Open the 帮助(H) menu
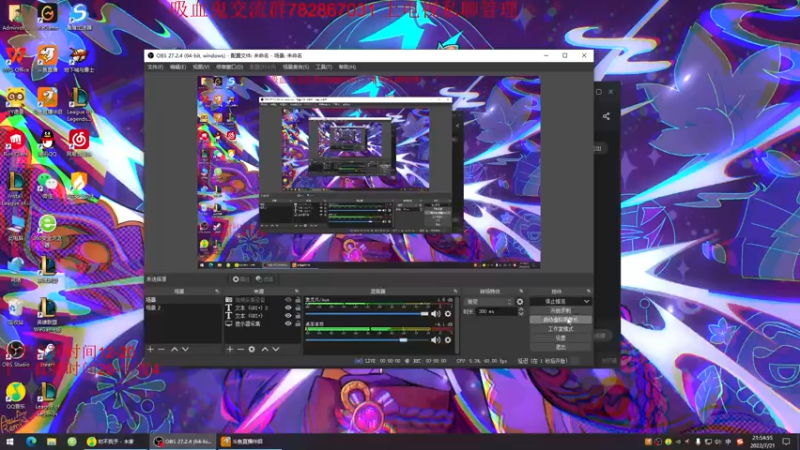This screenshot has height=450, width=800. point(347,67)
